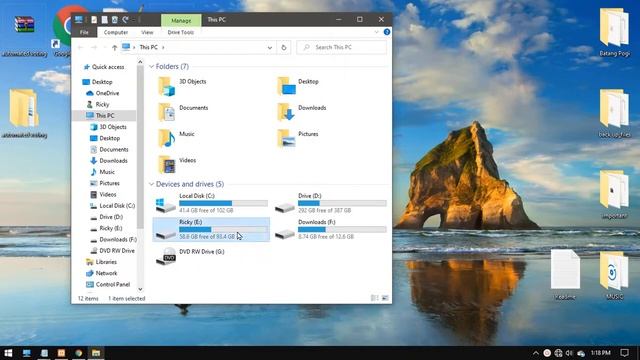Open the blank file on desktop

click(x=565, y=275)
